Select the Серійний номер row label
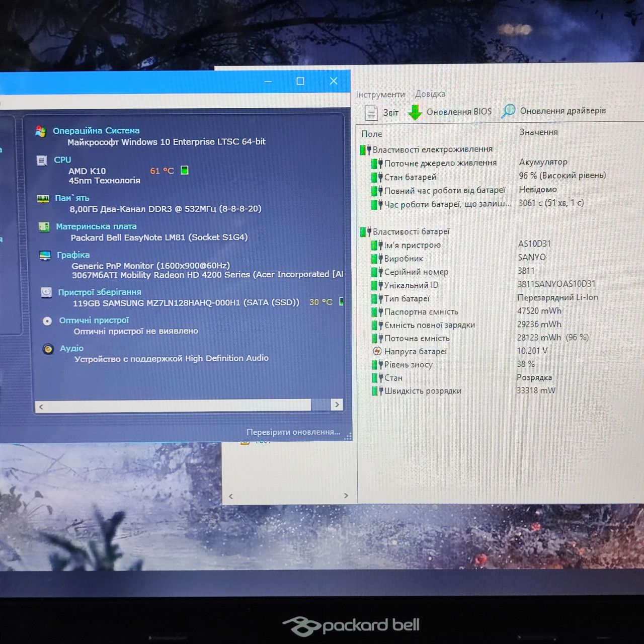 pyautogui.click(x=416, y=272)
